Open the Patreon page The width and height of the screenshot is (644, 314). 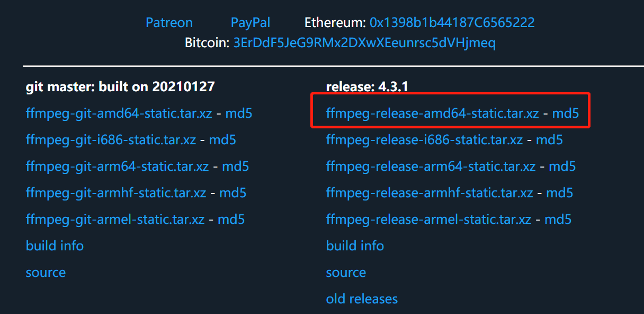[x=169, y=22]
